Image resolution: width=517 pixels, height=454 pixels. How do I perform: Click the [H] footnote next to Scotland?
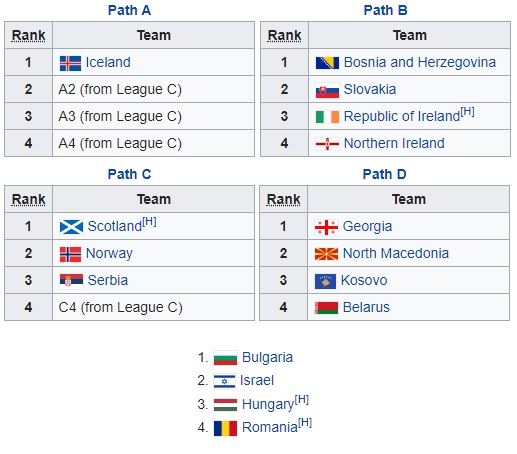(x=149, y=222)
